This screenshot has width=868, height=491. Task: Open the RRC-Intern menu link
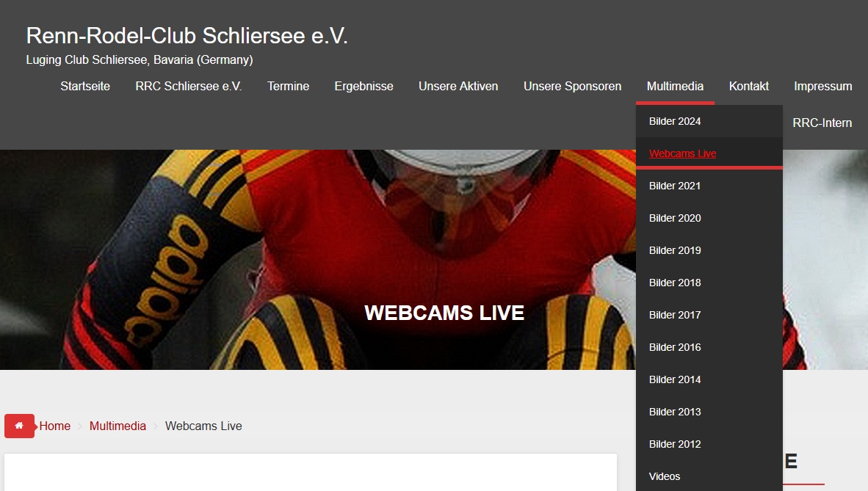coord(822,123)
